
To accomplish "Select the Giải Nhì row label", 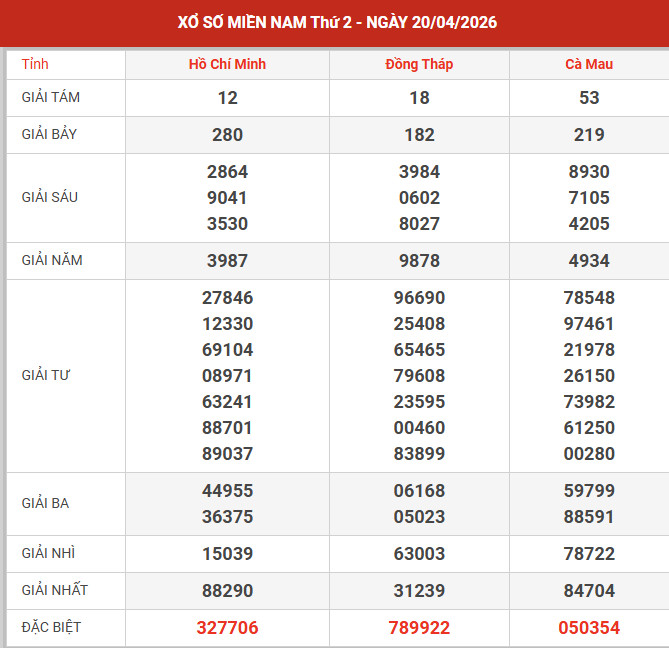I will 49,553.
